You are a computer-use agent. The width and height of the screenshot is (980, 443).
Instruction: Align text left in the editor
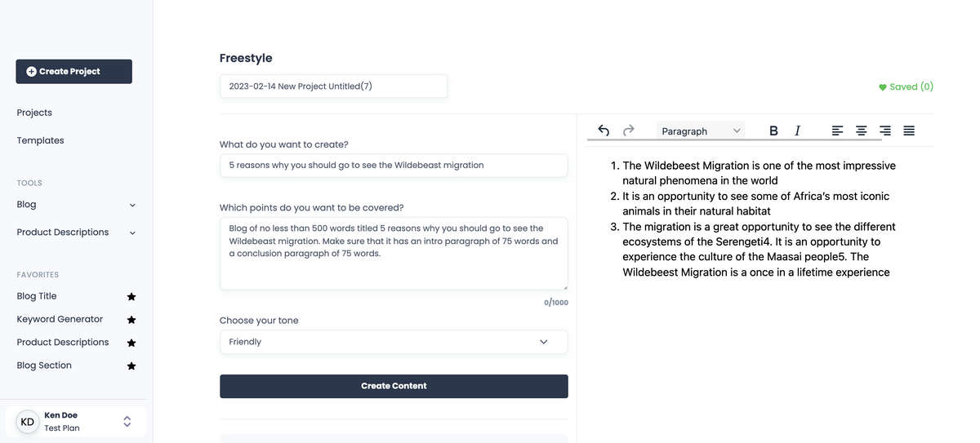click(837, 131)
